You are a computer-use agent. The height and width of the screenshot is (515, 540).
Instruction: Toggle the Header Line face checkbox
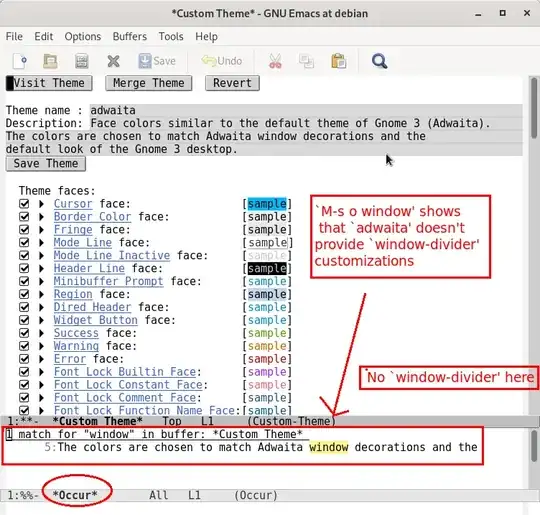(24, 268)
